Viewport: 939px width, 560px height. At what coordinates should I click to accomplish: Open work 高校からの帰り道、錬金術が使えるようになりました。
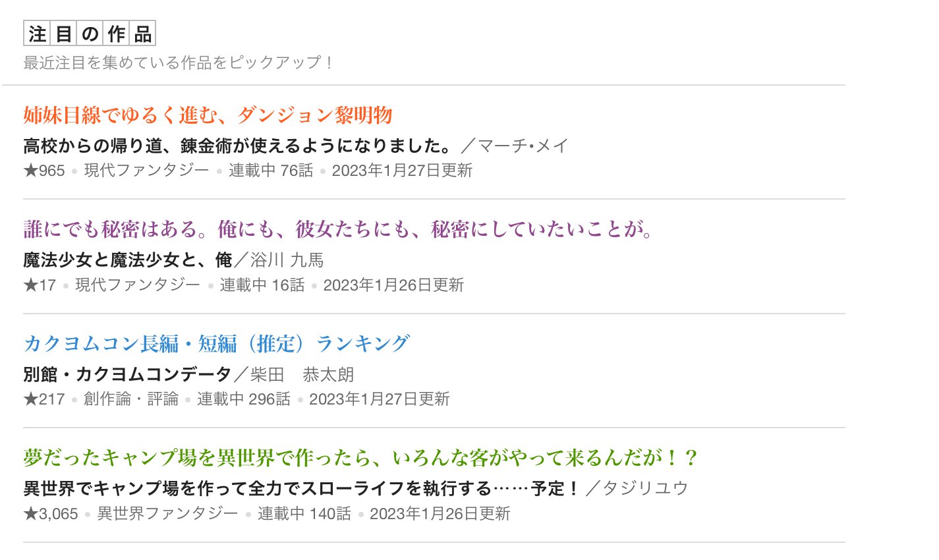coord(237,146)
